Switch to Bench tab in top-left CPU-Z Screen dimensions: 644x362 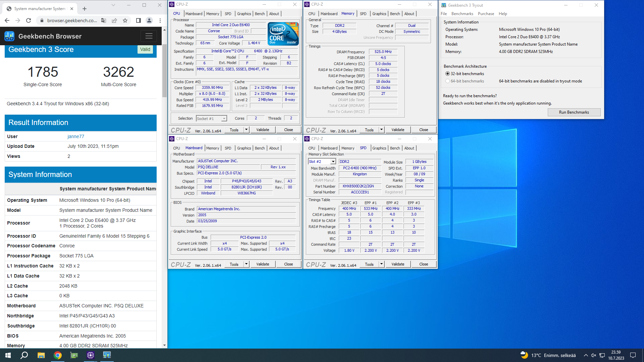point(260,14)
